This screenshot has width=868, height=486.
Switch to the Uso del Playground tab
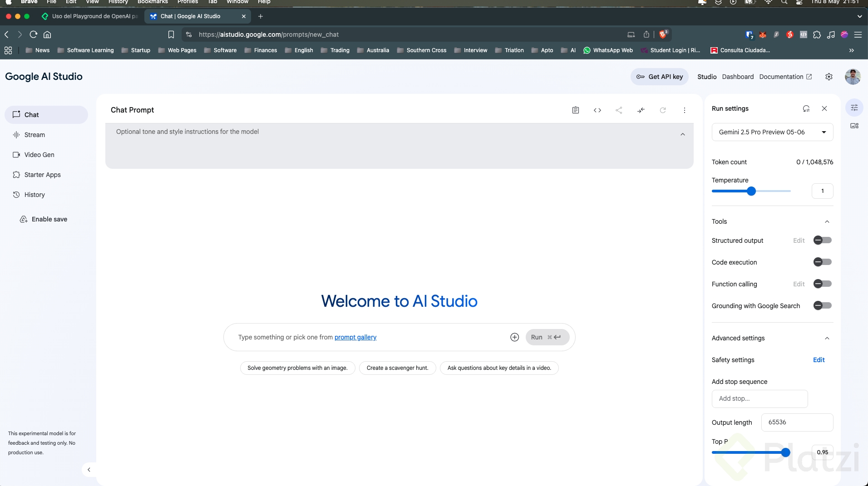click(90, 16)
